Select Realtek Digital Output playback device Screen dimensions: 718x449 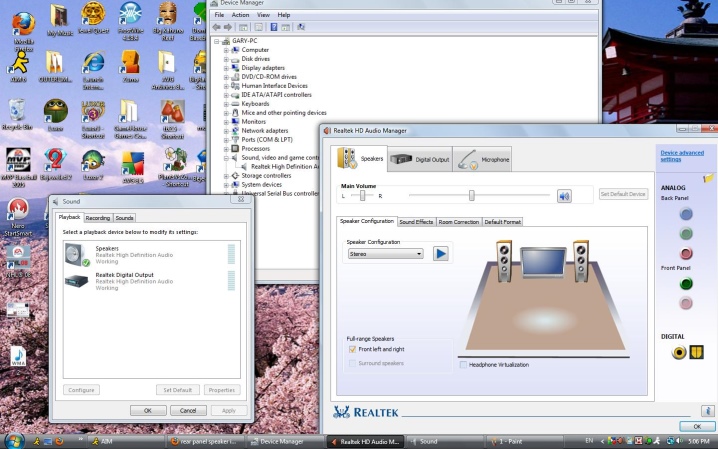[151, 281]
